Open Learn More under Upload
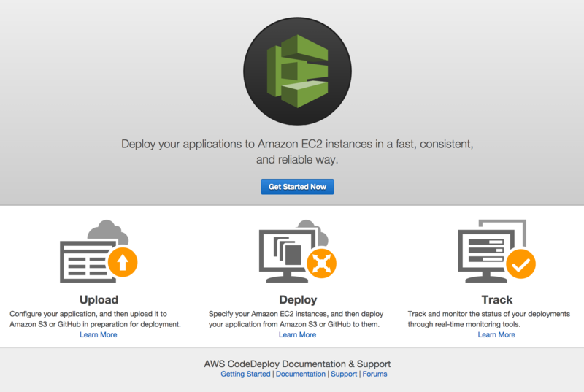The width and height of the screenshot is (584, 392). tap(99, 334)
